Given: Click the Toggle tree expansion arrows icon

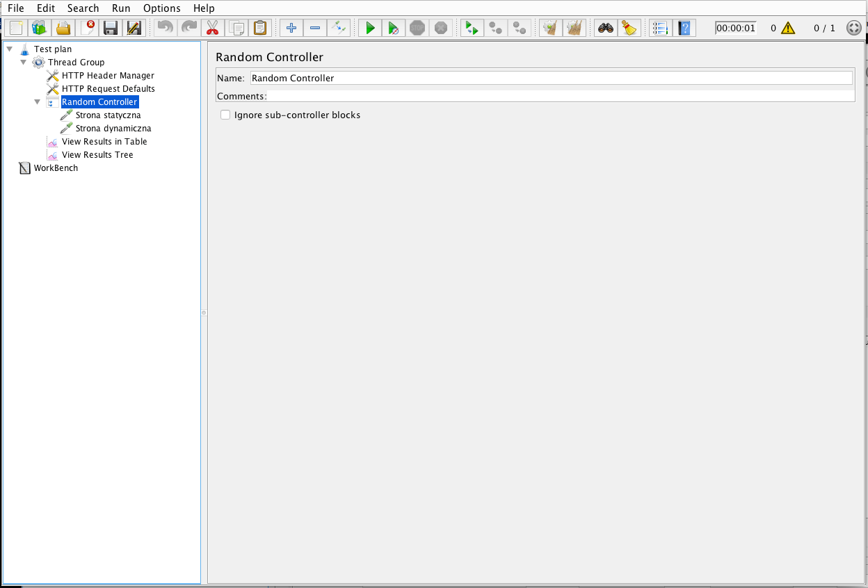Looking at the screenshot, I should click(338, 28).
